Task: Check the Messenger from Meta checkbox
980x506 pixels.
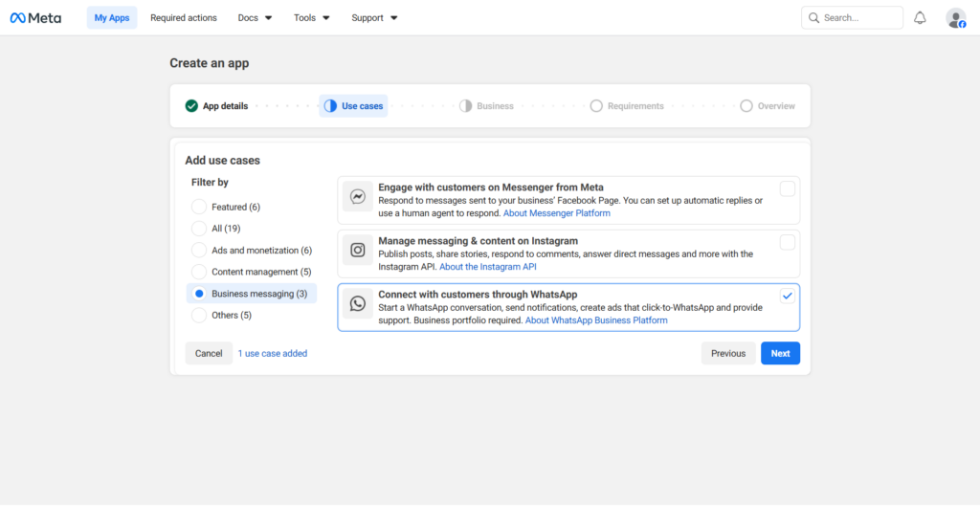Action: pos(787,189)
